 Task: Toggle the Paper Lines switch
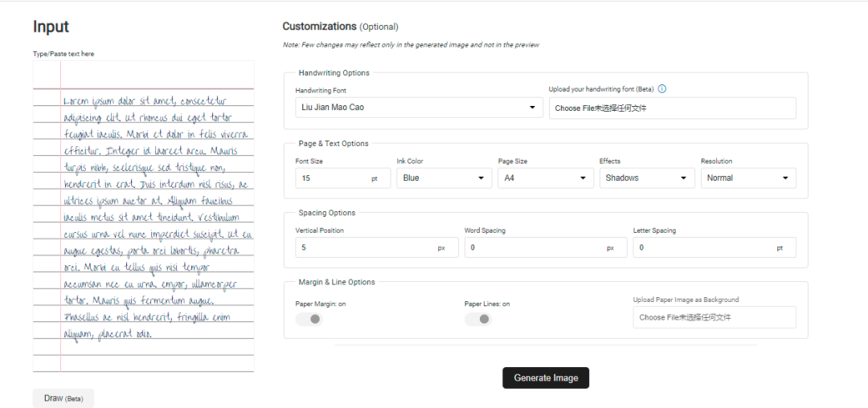pos(478,319)
